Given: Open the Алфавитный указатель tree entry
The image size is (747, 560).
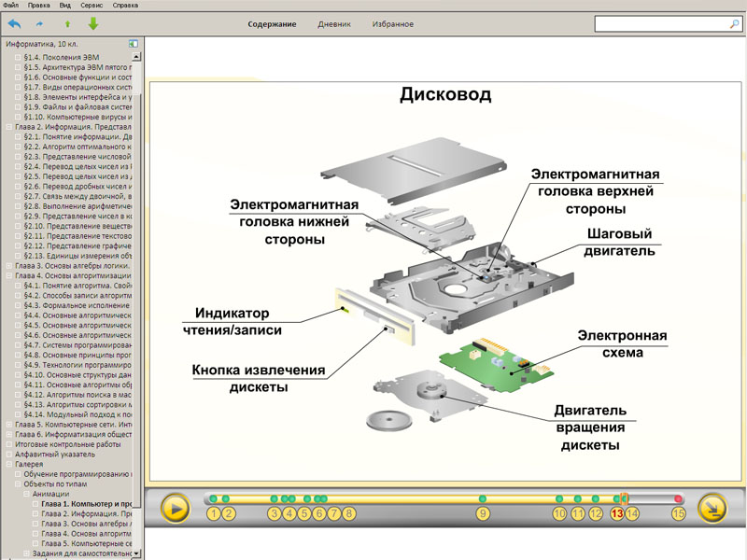Looking at the screenshot, I should tap(55, 455).
